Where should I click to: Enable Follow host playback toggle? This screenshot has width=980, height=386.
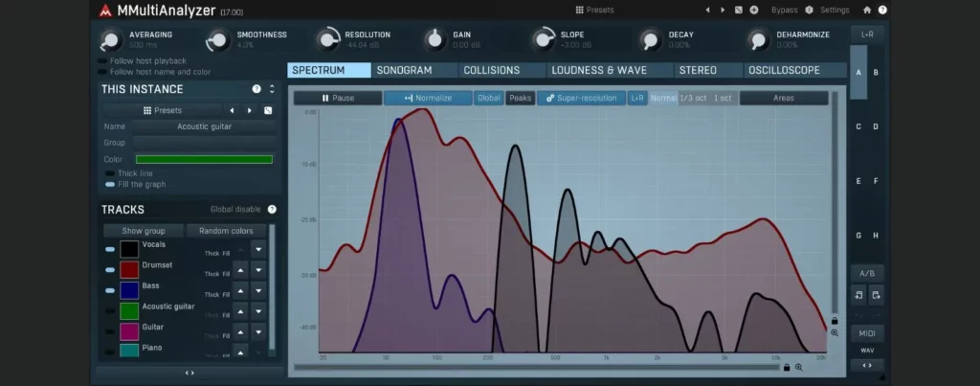point(102,60)
